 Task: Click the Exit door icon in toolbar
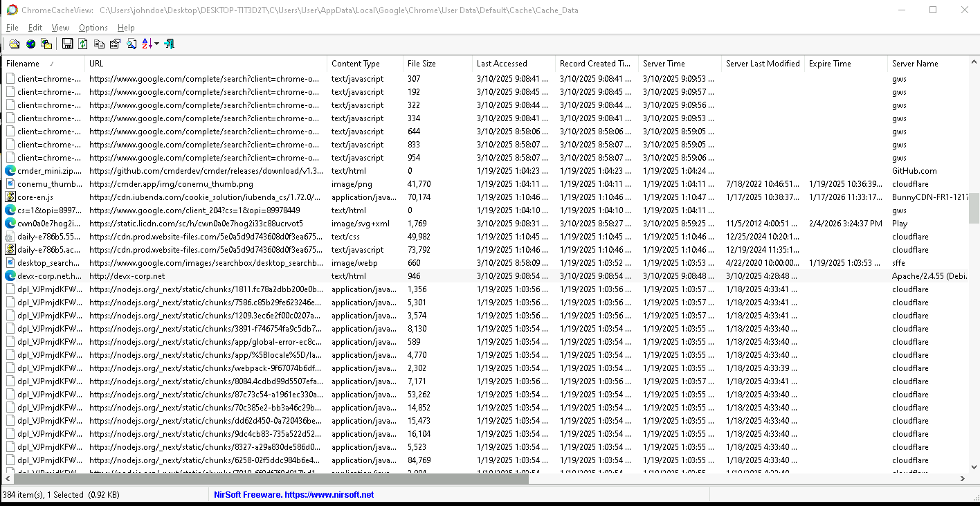[x=169, y=44]
